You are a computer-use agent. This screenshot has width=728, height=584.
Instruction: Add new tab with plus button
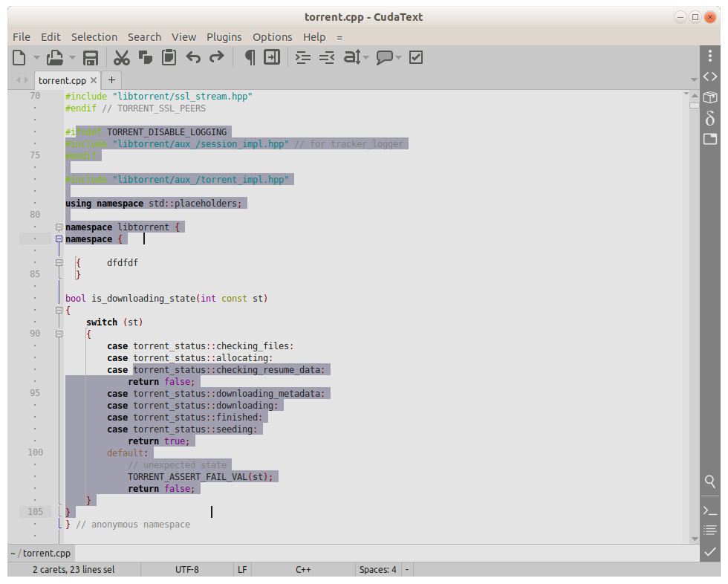[x=111, y=80]
